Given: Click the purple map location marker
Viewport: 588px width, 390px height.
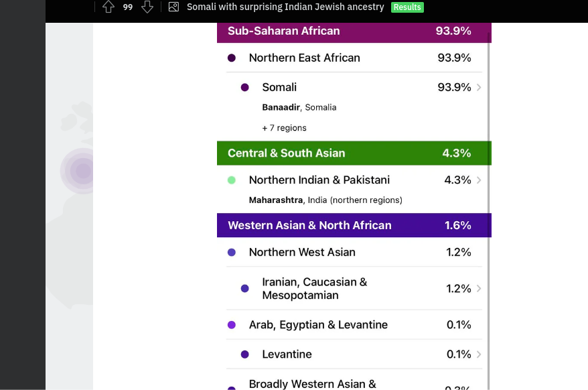Looking at the screenshot, I should (x=82, y=171).
